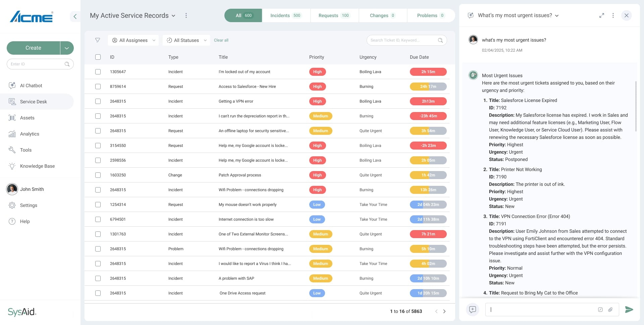
Task: Switch to the Incidents tab
Action: [286, 15]
